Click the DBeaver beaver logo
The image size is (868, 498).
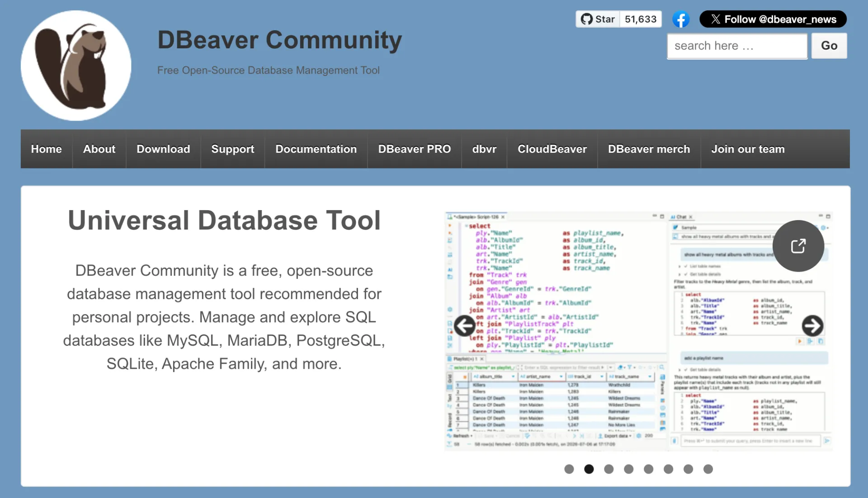click(76, 66)
